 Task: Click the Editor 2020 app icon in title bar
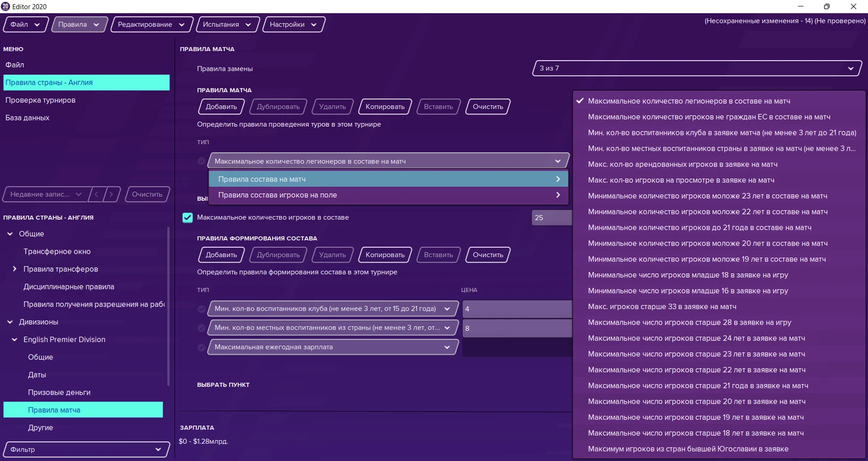tap(5, 7)
